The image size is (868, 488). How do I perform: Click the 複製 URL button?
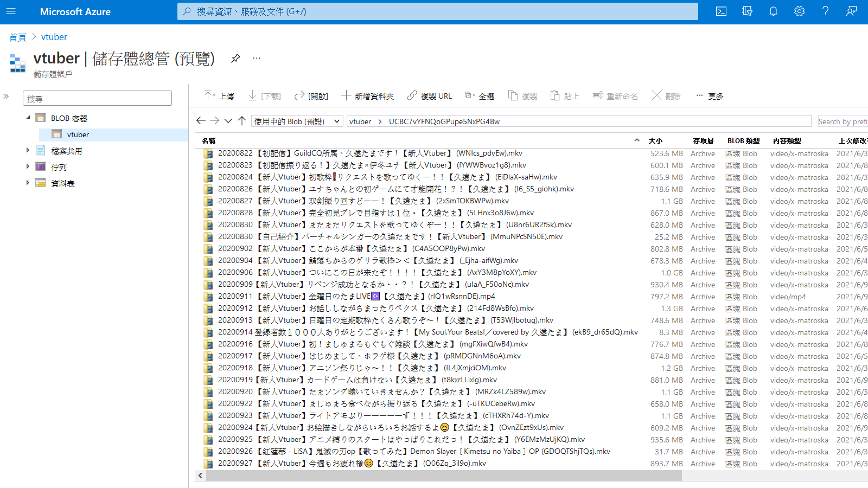[x=429, y=96]
